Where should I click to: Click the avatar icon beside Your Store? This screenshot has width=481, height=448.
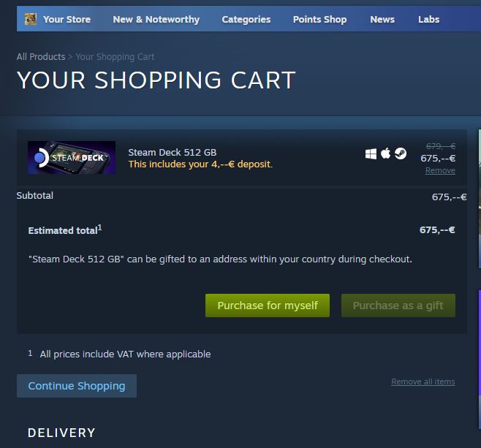pos(31,19)
